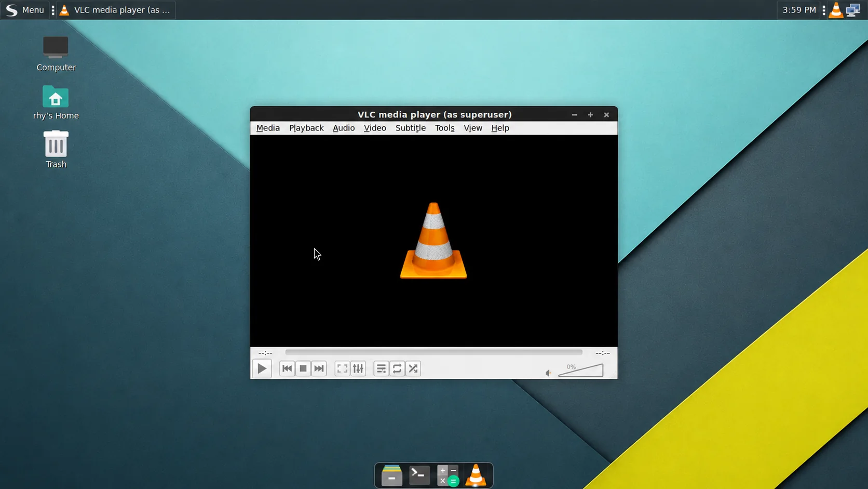The height and width of the screenshot is (489, 868).
Task: Click the 3:59 PM clock
Action: [799, 10]
